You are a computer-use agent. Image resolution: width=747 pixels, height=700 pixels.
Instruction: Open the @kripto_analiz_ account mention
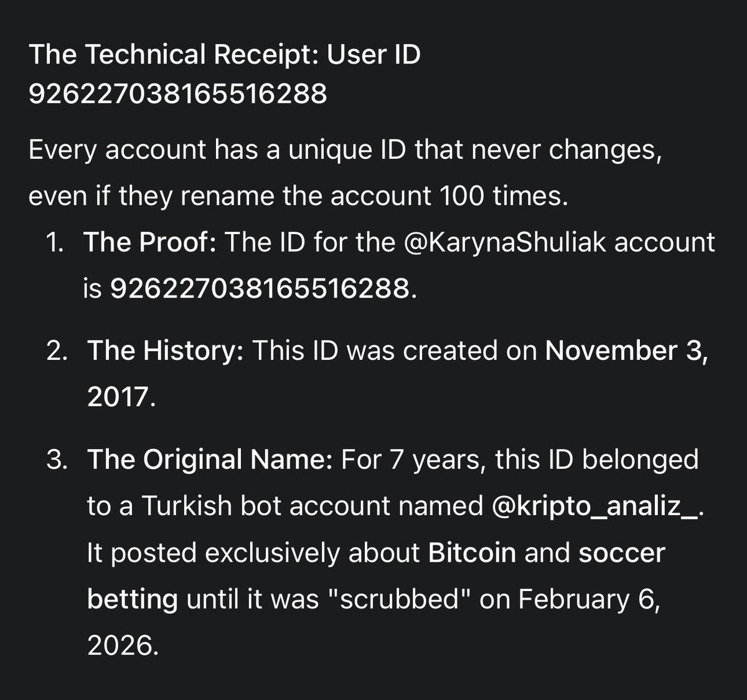click(596, 506)
